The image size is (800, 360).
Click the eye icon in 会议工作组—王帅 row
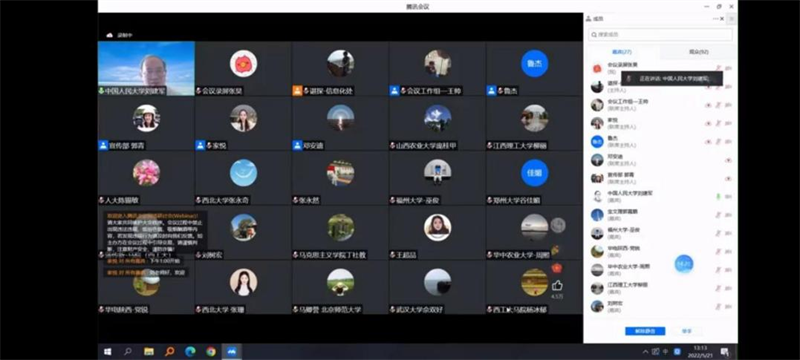tap(708, 105)
